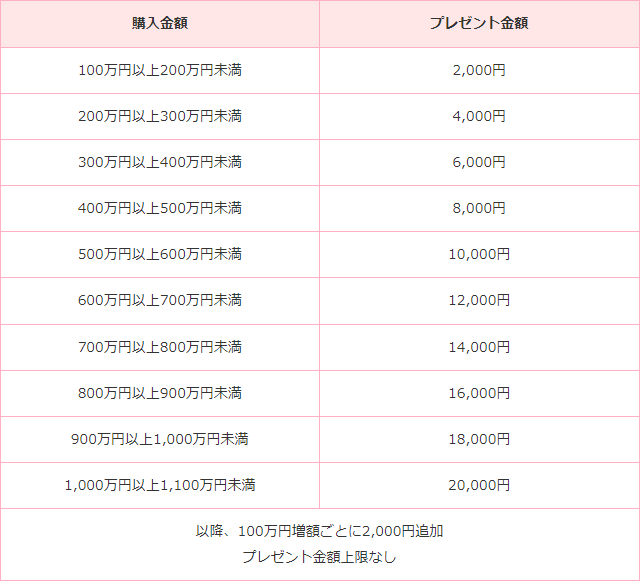Click the 4,000円 present amount cell
This screenshot has height=581, width=640.
tap(479, 116)
